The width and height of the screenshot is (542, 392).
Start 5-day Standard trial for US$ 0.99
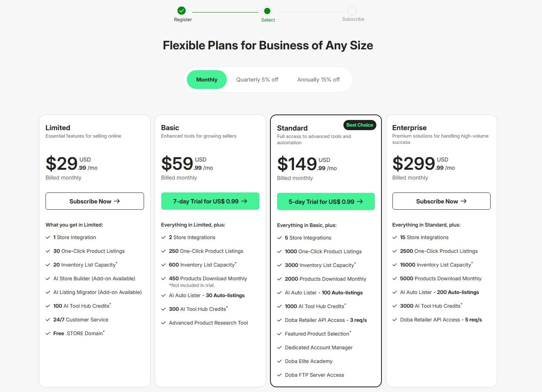[x=326, y=201]
